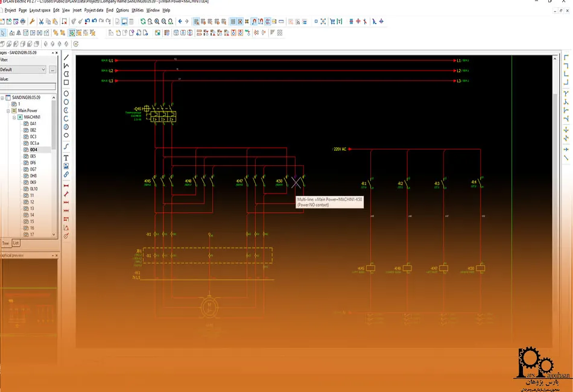Image resolution: width=573 pixels, height=392 pixels.
Task: Open the Project data menu
Action: pyautogui.click(x=93, y=10)
